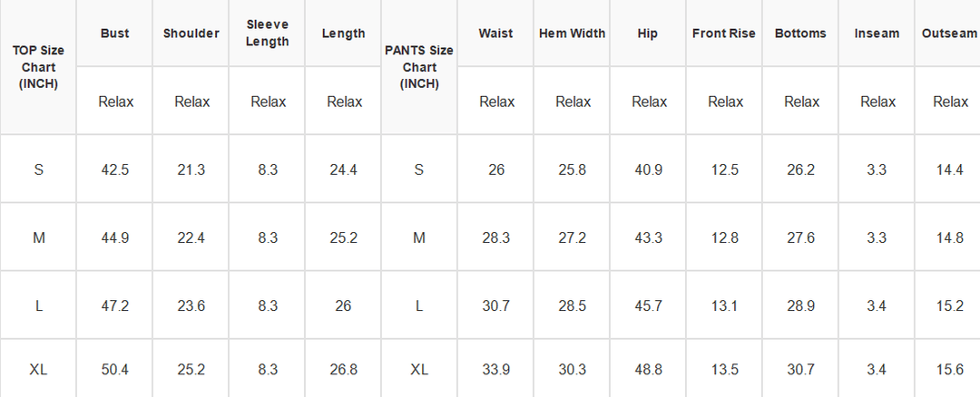The width and height of the screenshot is (980, 397).
Task: Click the TOP Size Chart (INCH) header cell
Action: point(38,67)
